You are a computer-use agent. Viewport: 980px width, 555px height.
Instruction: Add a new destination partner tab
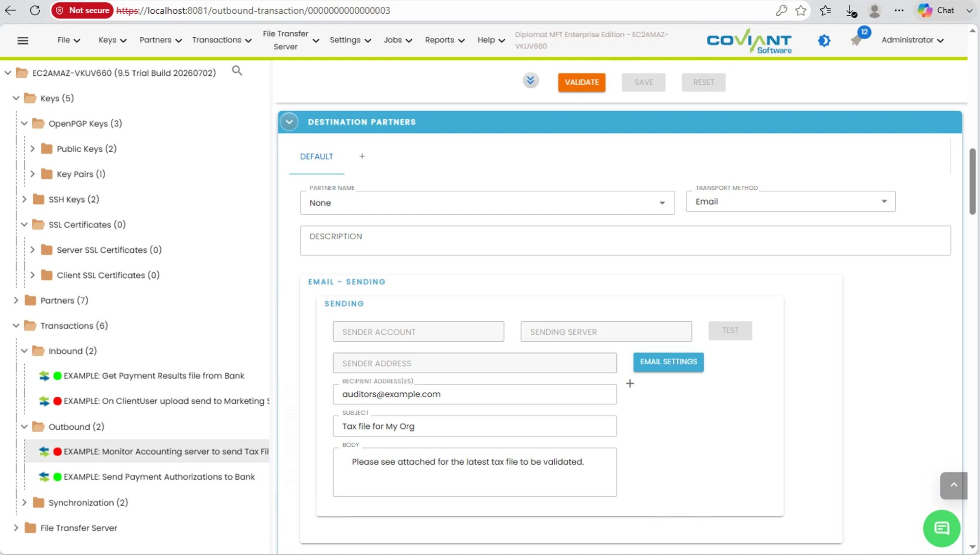click(362, 156)
